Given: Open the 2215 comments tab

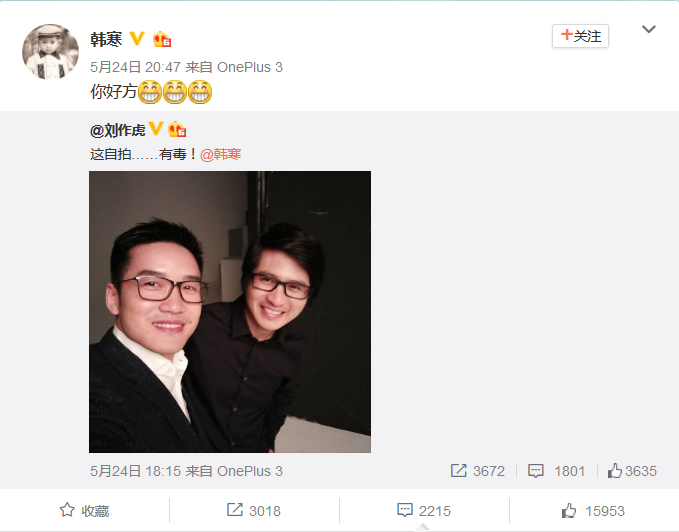Looking at the screenshot, I should coord(424,511).
